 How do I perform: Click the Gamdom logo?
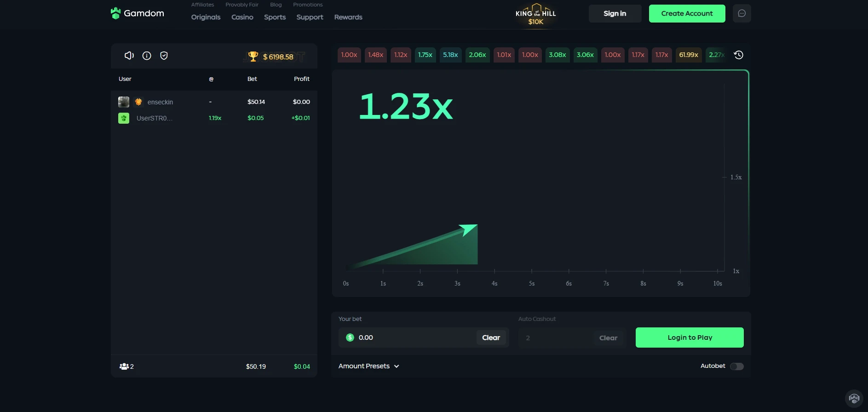[x=137, y=13]
